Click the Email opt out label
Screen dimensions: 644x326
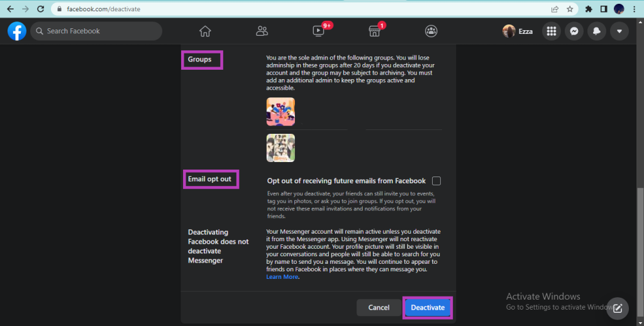209,179
